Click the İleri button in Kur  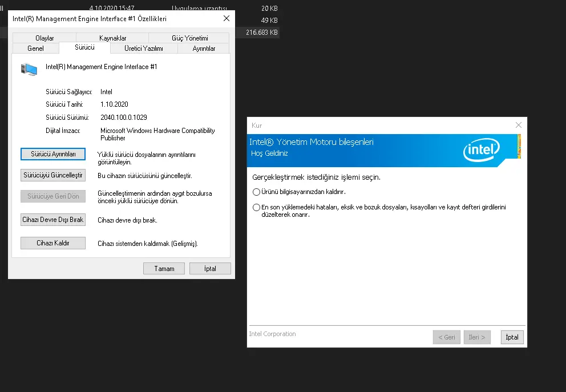pos(477,337)
